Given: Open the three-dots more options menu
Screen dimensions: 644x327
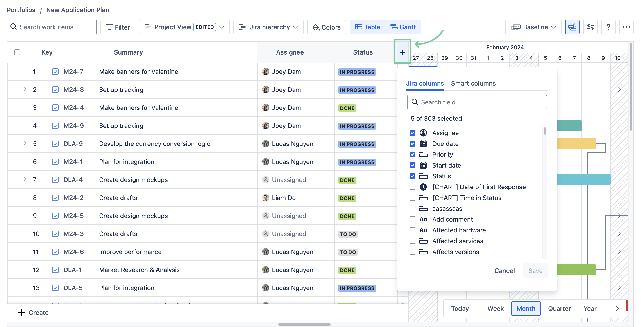Looking at the screenshot, I should click(x=626, y=27).
